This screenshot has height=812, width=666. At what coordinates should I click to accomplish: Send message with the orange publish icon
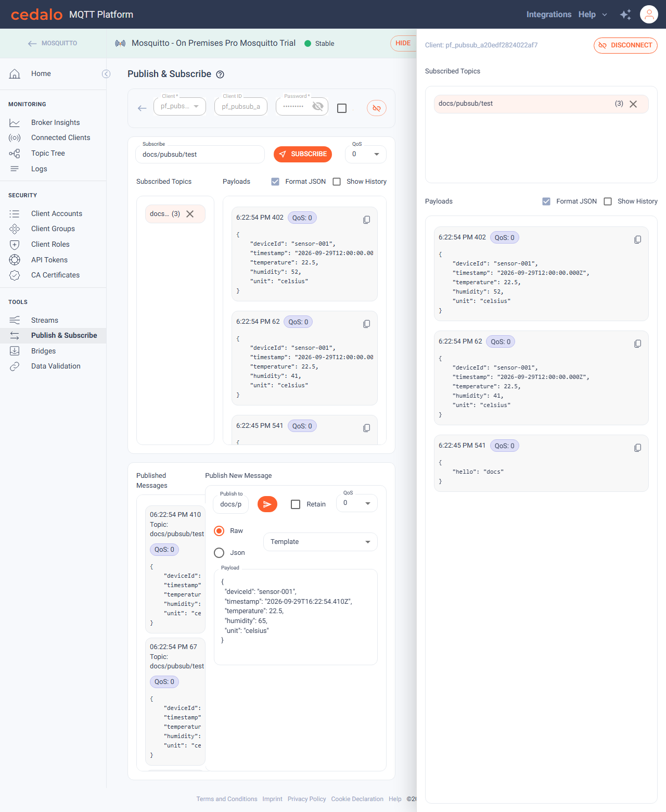click(267, 504)
